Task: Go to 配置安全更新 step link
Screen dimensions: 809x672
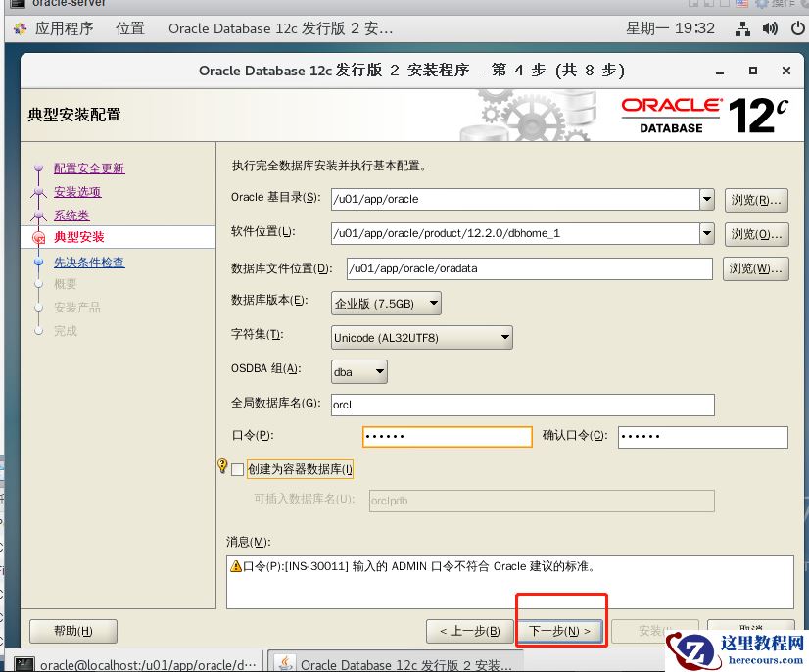Action: pyautogui.click(x=89, y=168)
